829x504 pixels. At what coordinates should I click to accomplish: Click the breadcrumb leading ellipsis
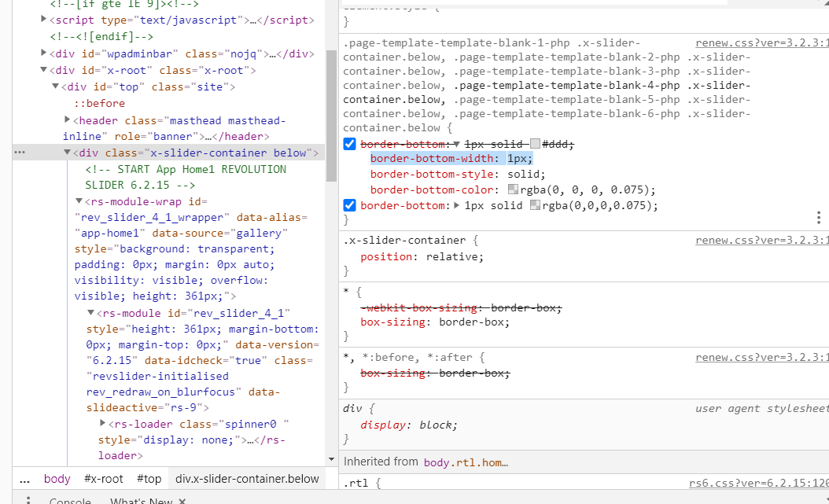coord(25,479)
